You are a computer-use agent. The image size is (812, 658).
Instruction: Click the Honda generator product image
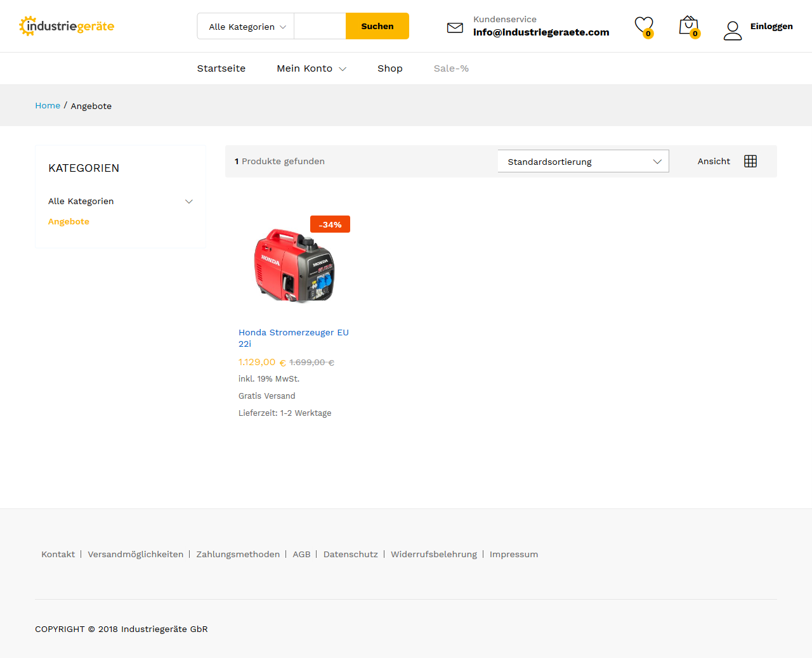pos(294,265)
